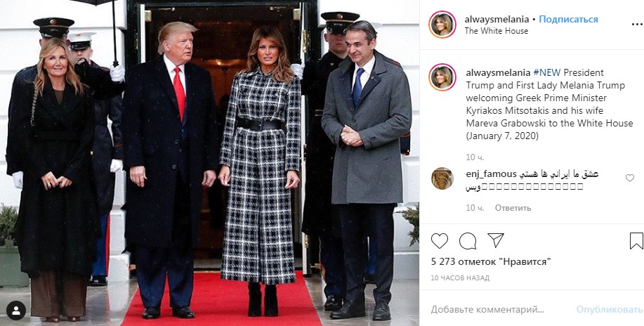Publish comment with Опубликовать button
Image resolution: width=644 pixels, height=326 pixels.
click(x=610, y=310)
